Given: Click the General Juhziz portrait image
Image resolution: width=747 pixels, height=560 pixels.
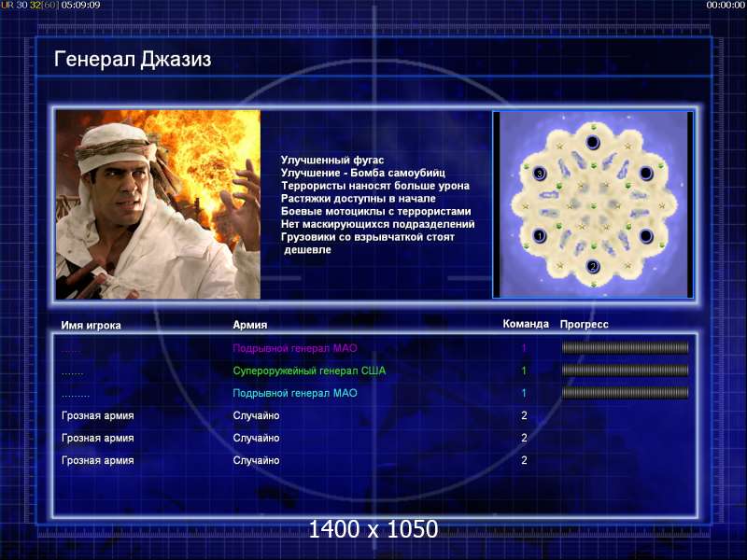Looking at the screenshot, I should point(158,204).
